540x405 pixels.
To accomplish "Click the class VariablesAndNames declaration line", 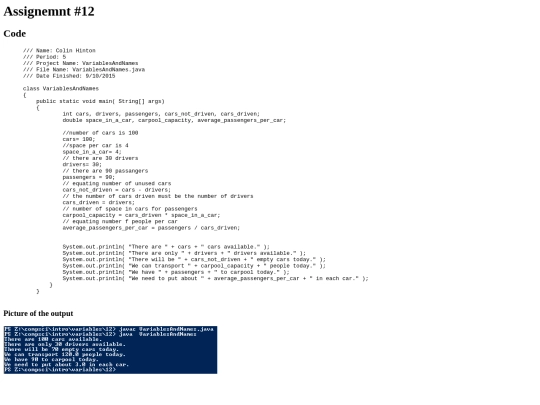I will [x=61, y=89].
